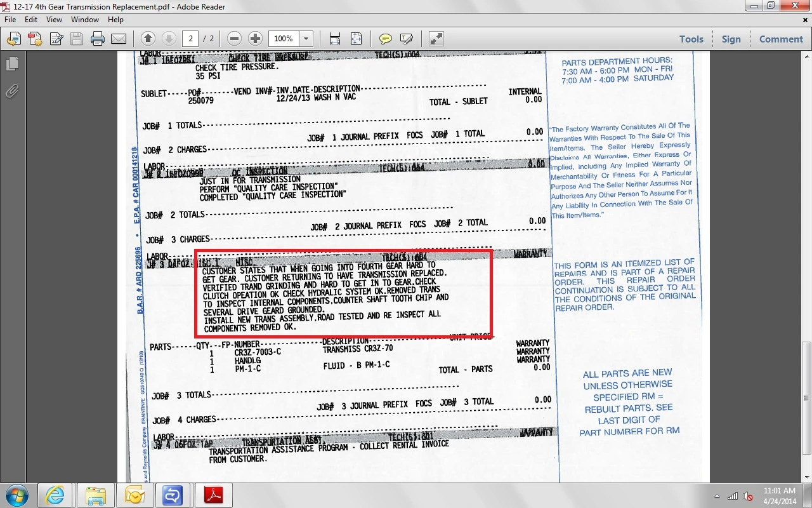Open the Comment pane

781,39
